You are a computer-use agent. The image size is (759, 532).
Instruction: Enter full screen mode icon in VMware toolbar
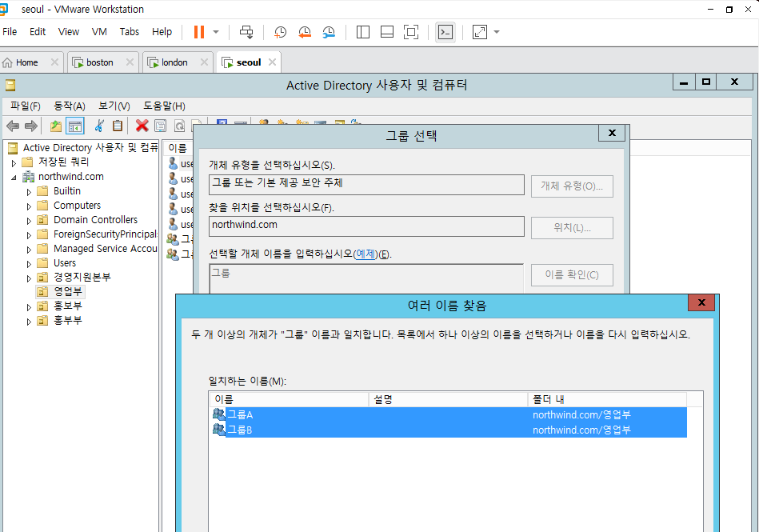tap(411, 32)
